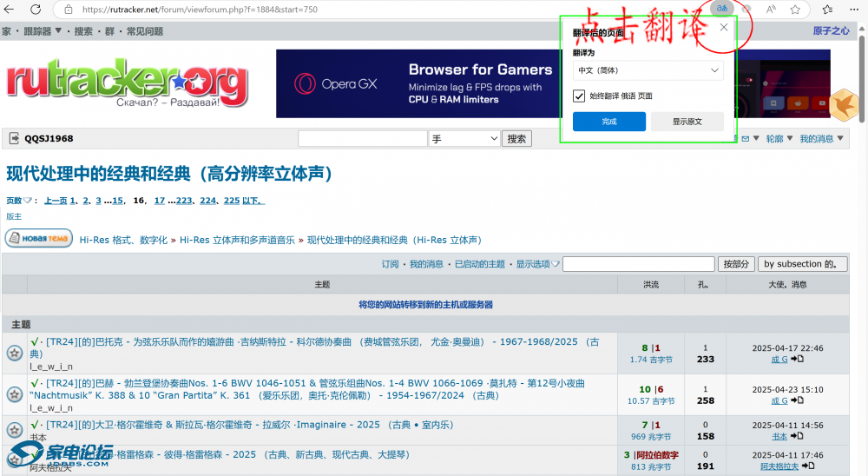Expand the search scope dropdown next to search box

[464, 139]
